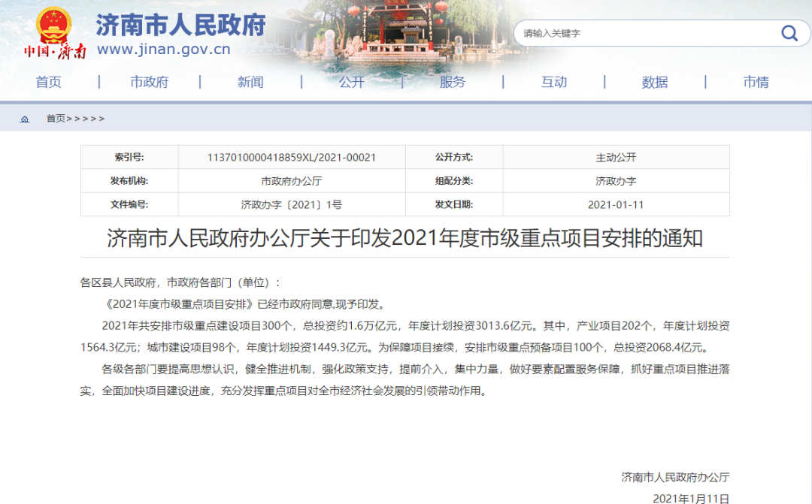Open the 数据 navigation menu
The image size is (812, 504).
(655, 82)
